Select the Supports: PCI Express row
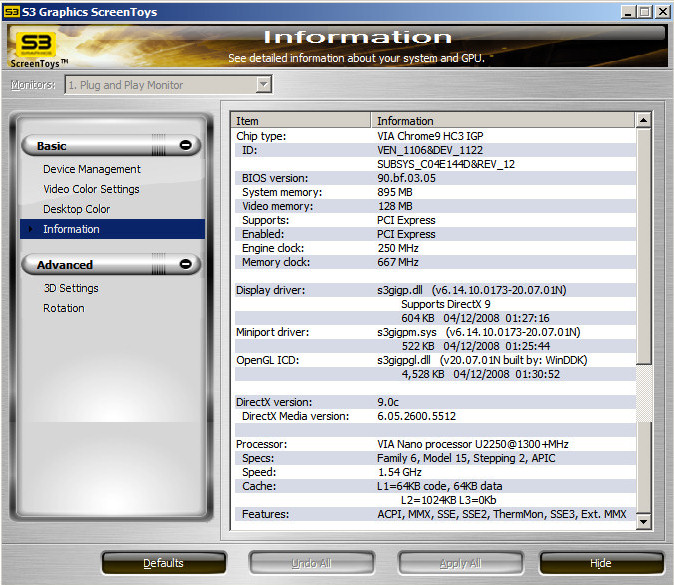 tap(435, 220)
